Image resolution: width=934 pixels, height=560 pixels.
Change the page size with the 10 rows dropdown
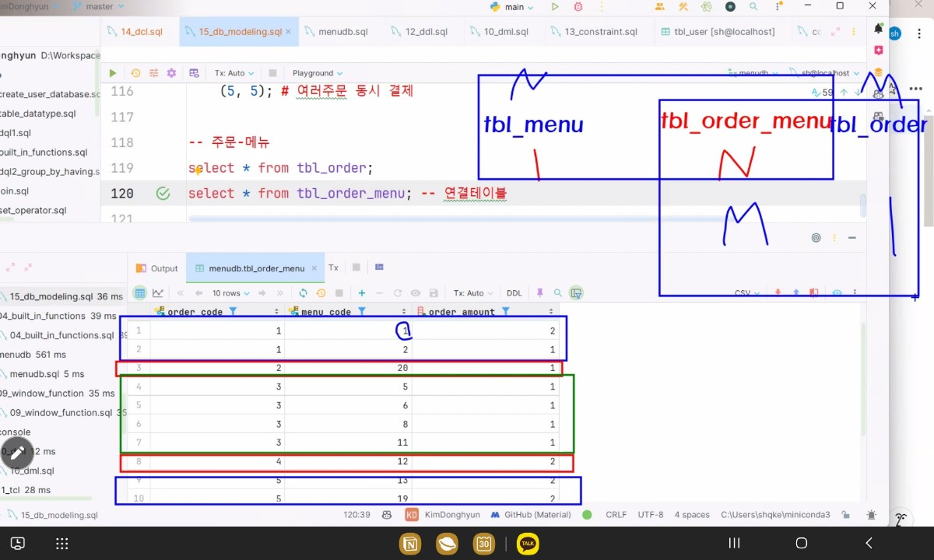[x=231, y=293]
